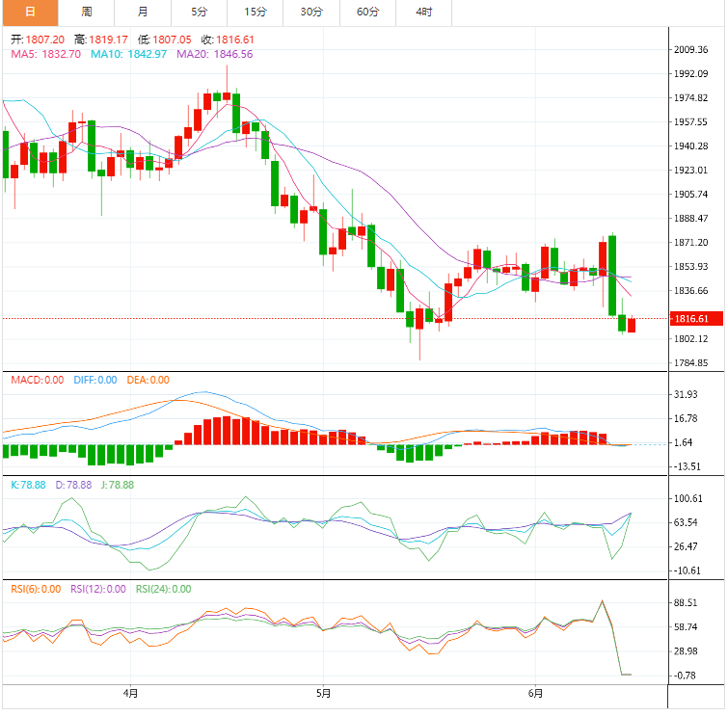Click the 58.74 RSI axis label

click(x=686, y=627)
